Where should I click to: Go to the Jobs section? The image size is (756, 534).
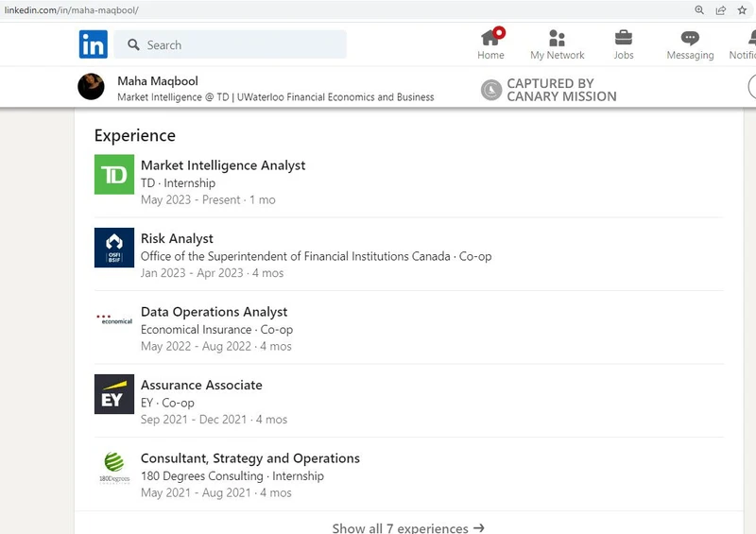click(x=624, y=43)
